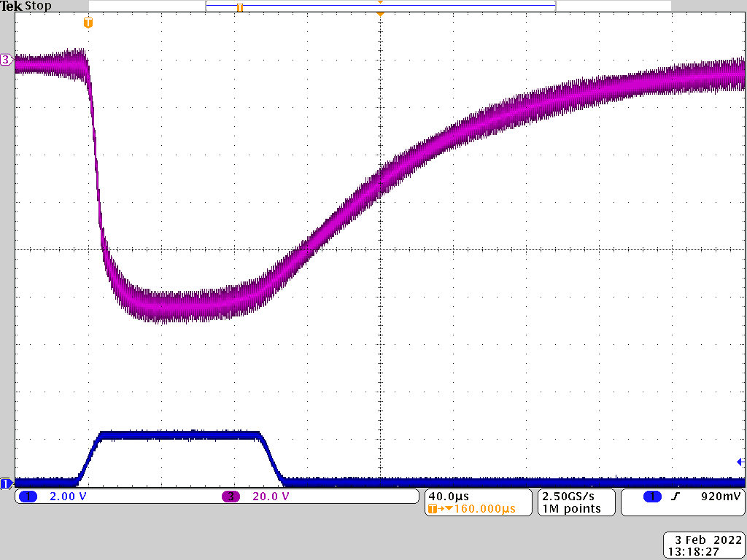747x560 pixels.
Task: Click the channel 3 ground reference marker
Action: pos(6,60)
